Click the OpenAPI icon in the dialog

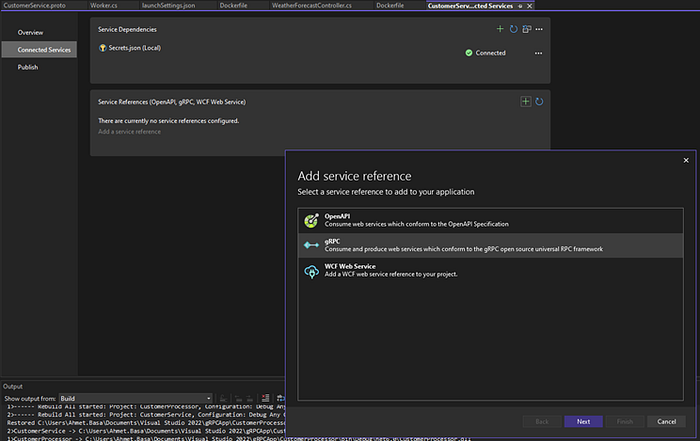coord(311,220)
